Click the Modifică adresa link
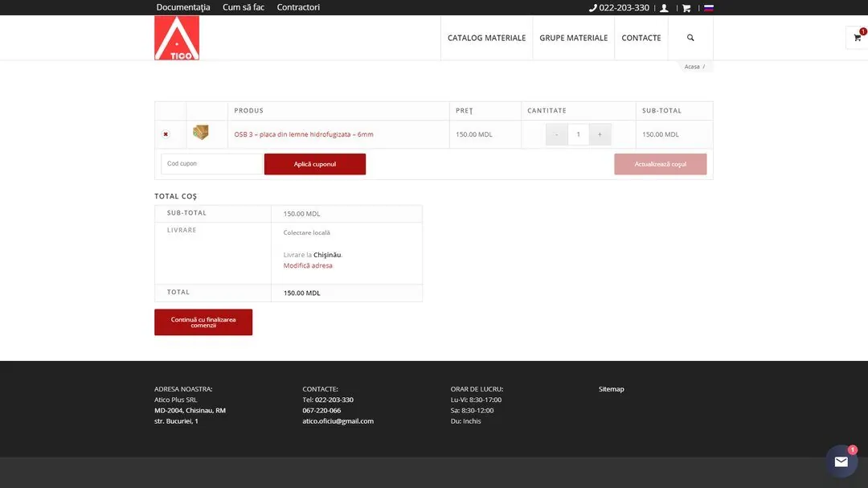Image resolution: width=868 pixels, height=488 pixels. tap(308, 265)
